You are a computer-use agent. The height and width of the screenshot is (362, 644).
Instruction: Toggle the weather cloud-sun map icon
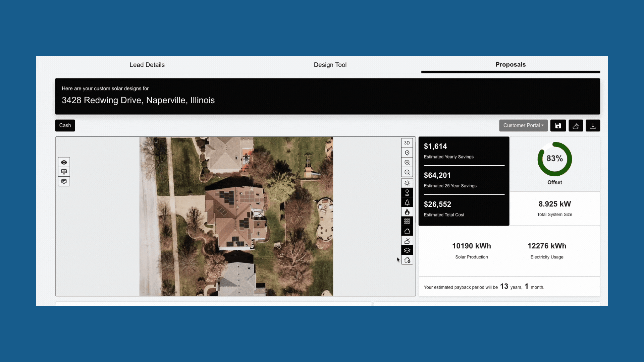coord(407,241)
